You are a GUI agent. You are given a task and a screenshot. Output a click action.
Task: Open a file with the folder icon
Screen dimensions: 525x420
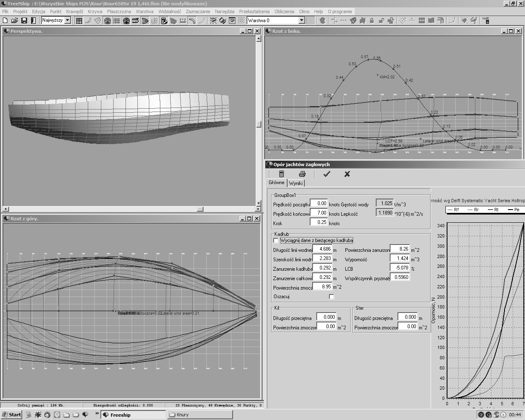pyautogui.click(x=15, y=21)
